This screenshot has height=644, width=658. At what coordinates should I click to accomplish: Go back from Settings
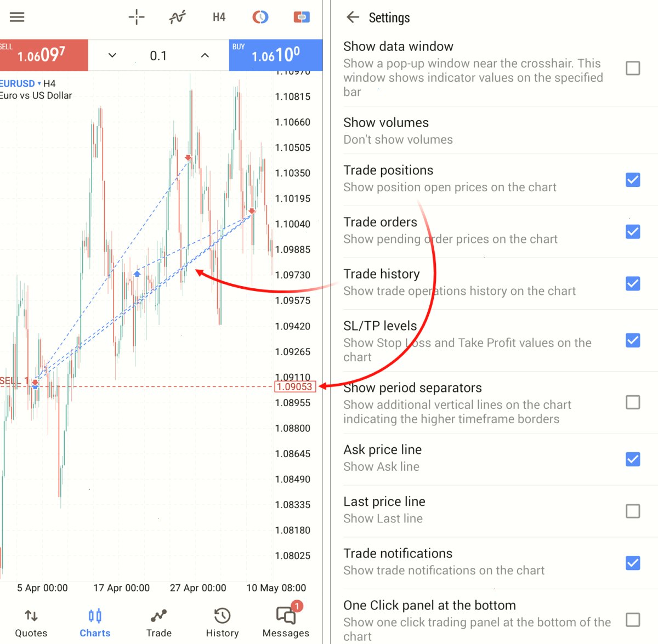(353, 18)
